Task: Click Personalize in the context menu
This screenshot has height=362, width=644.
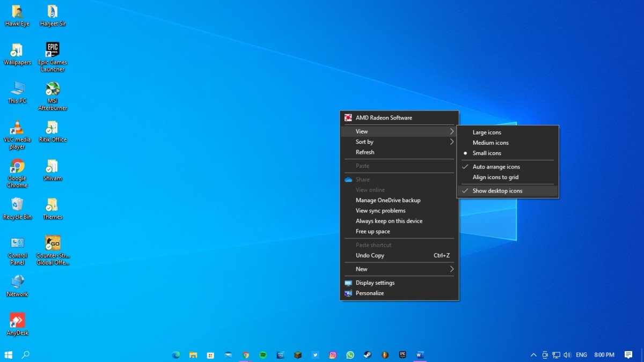Action: (x=370, y=293)
